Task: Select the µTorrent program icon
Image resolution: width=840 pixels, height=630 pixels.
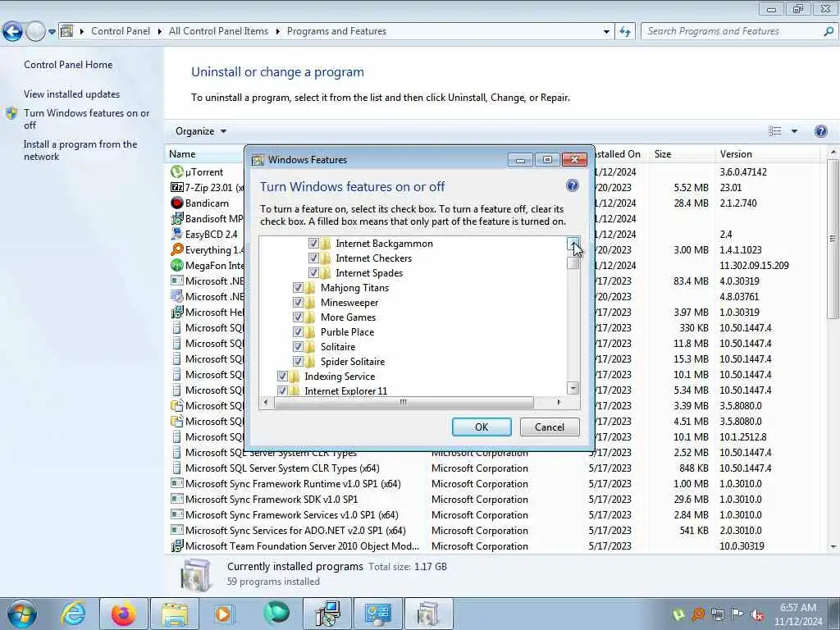Action: [177, 172]
